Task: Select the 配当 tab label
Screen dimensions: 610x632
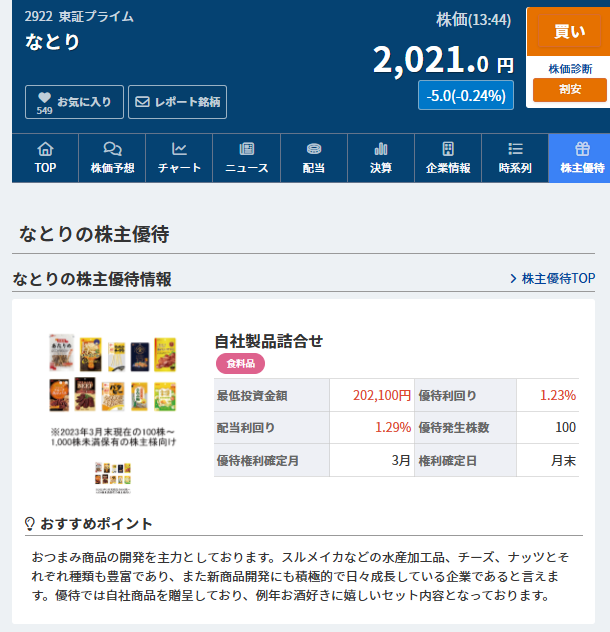Action: point(314,168)
